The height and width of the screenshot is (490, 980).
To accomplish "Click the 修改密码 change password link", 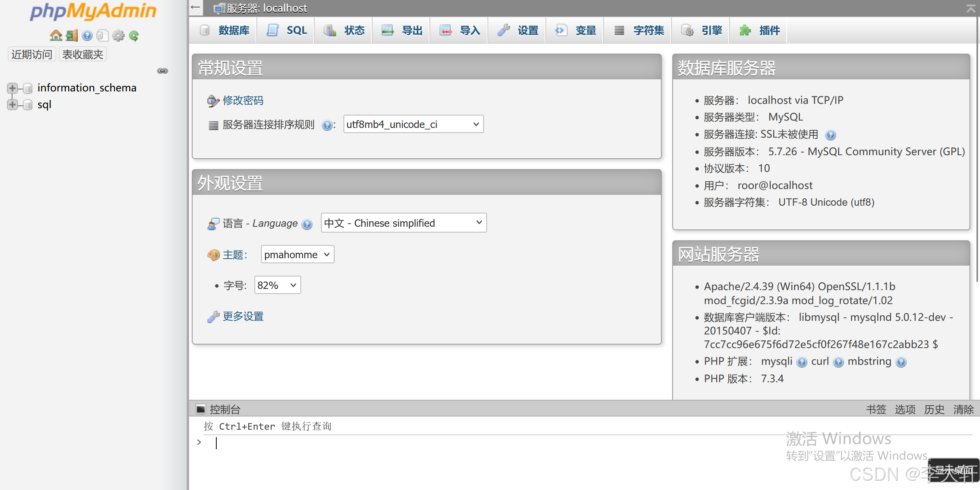I will pos(243,100).
